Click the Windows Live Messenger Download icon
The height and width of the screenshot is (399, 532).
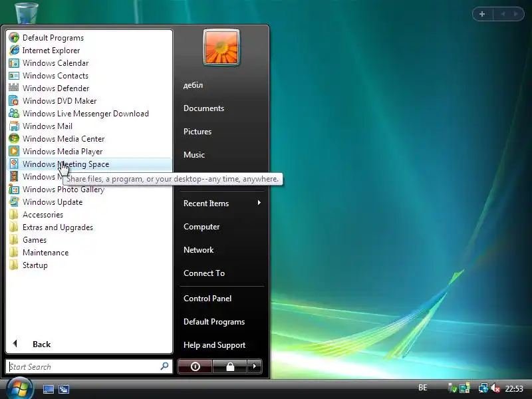click(x=14, y=113)
